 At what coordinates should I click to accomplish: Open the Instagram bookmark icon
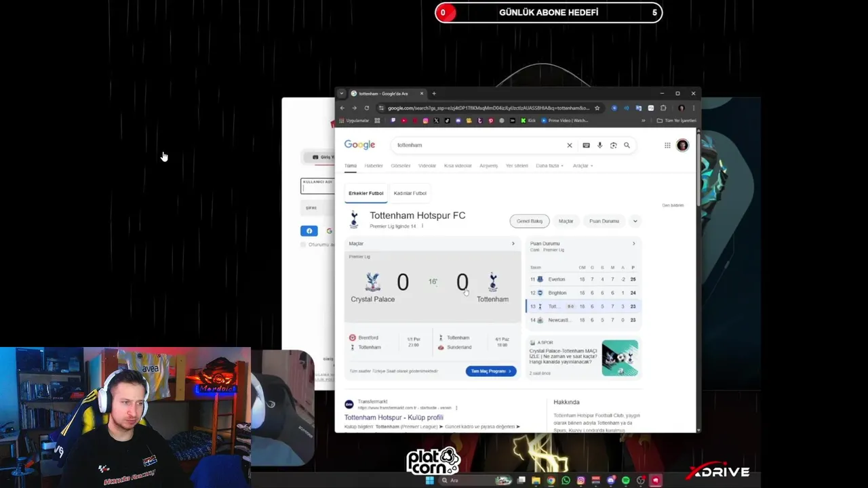pos(425,121)
